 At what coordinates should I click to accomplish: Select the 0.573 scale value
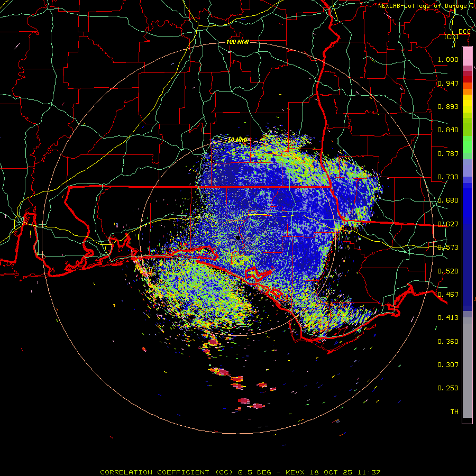point(448,248)
